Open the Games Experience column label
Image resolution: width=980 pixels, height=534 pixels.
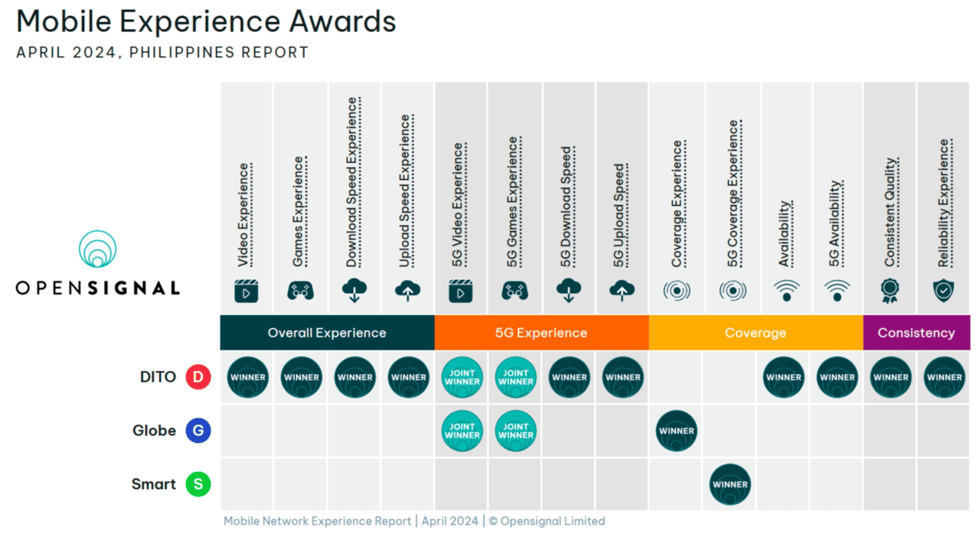coord(299,212)
